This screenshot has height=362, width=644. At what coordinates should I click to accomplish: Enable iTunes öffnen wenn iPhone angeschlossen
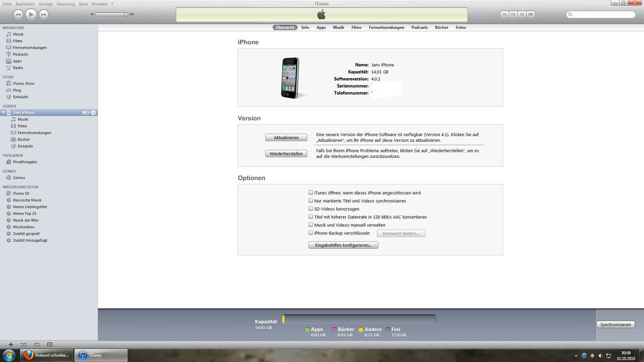coord(311,193)
